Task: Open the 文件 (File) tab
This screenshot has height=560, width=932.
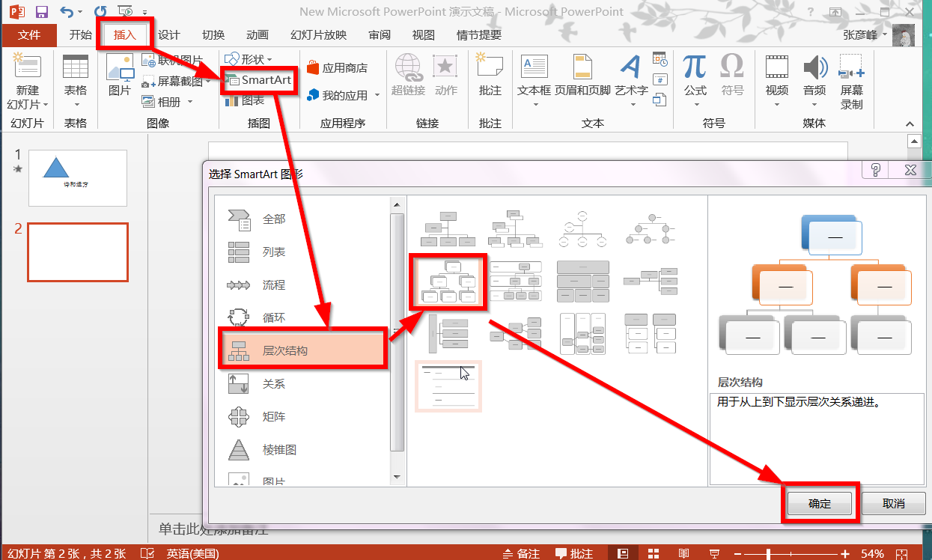Action: (29, 35)
